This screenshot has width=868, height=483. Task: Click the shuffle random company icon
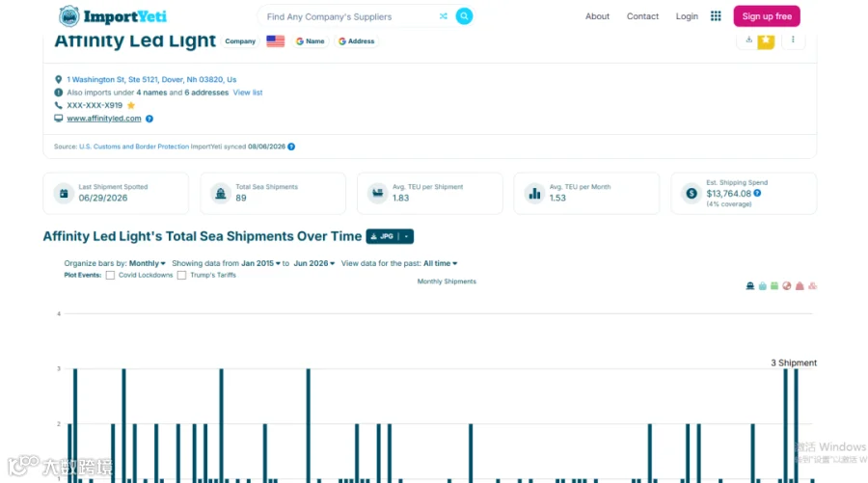point(444,16)
